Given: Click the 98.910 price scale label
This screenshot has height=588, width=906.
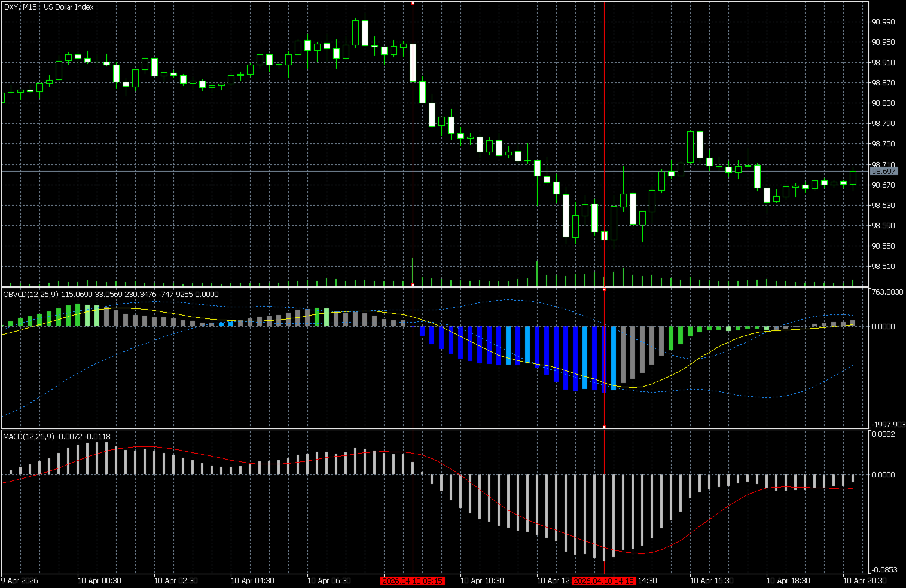Looking at the screenshot, I should point(883,62).
